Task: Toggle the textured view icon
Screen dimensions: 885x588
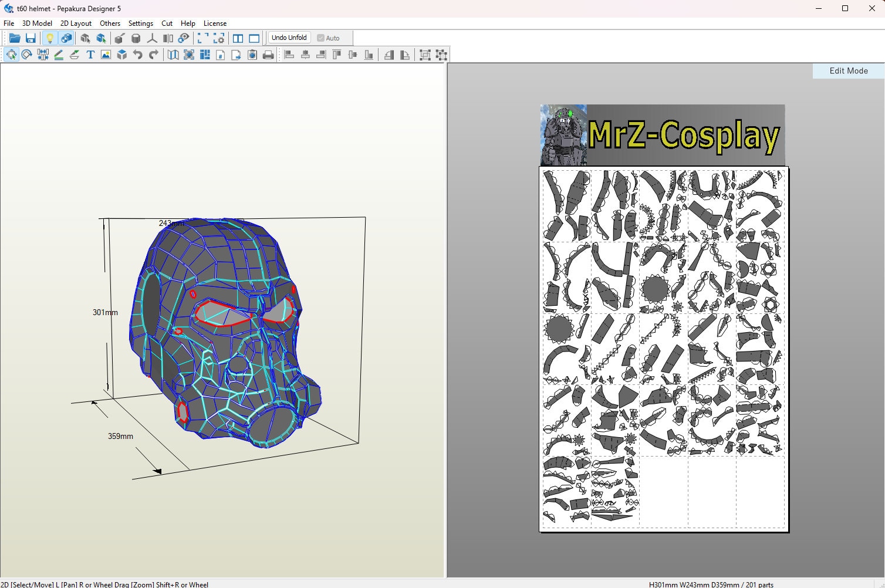Action: tap(66, 38)
